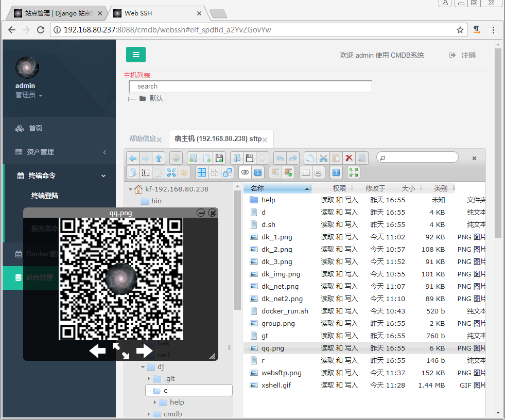Close the 宿主机 sftp tab

[x=265, y=140]
